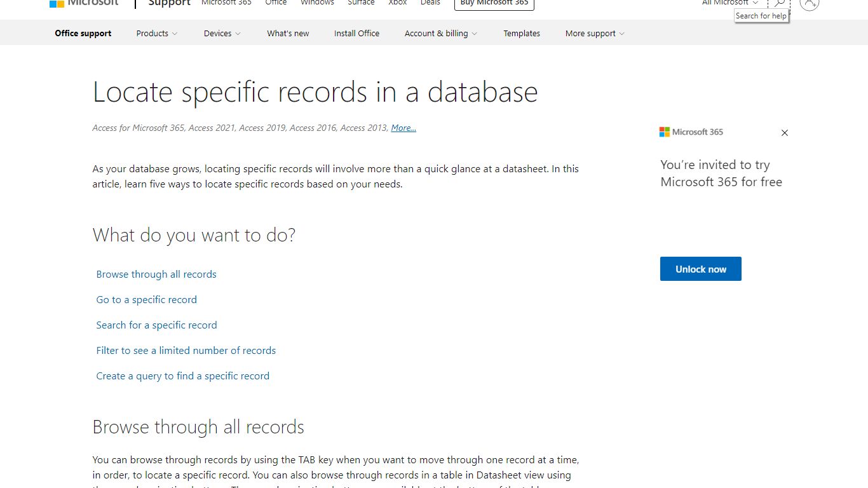The height and width of the screenshot is (488, 868).
Task: Open Templates in navigation bar
Action: 522,33
